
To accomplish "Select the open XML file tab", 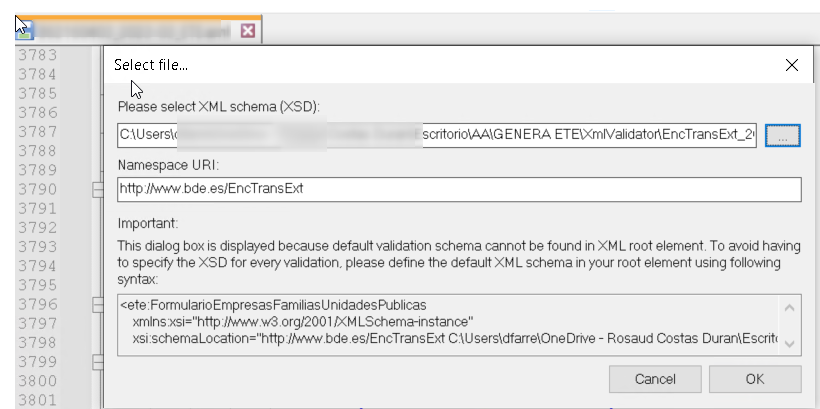I will pyautogui.click(x=138, y=30).
